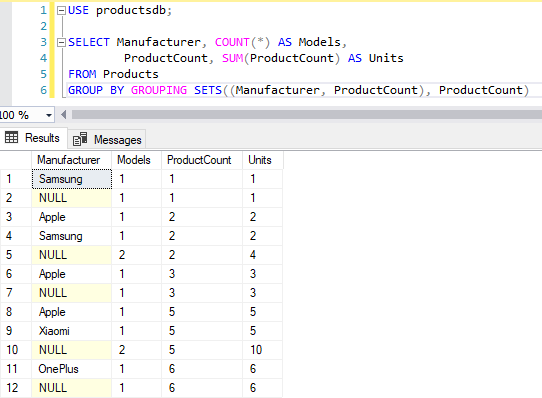Click the Xiaomi manufacturer cell

tap(72, 331)
